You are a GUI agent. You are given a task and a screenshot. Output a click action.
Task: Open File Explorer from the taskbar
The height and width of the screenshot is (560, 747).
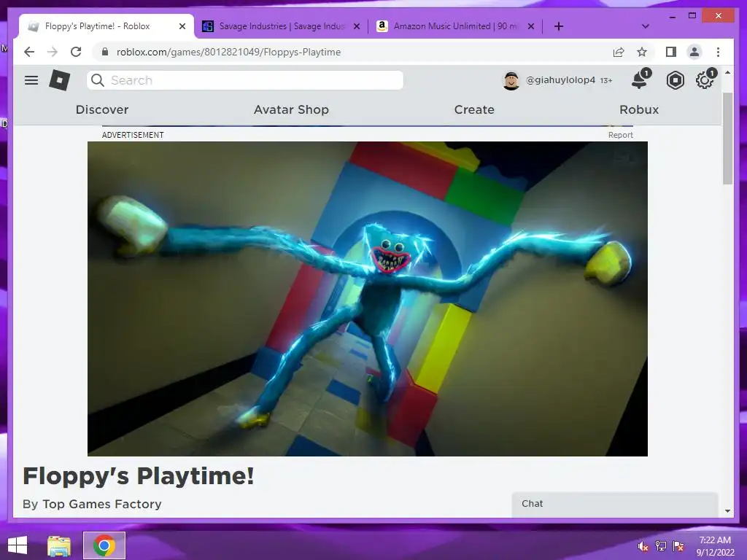pos(59,545)
